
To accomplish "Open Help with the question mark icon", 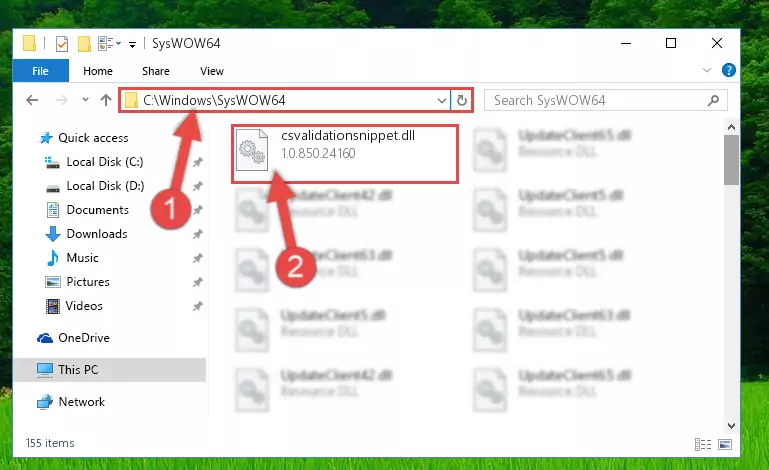I will point(729,70).
